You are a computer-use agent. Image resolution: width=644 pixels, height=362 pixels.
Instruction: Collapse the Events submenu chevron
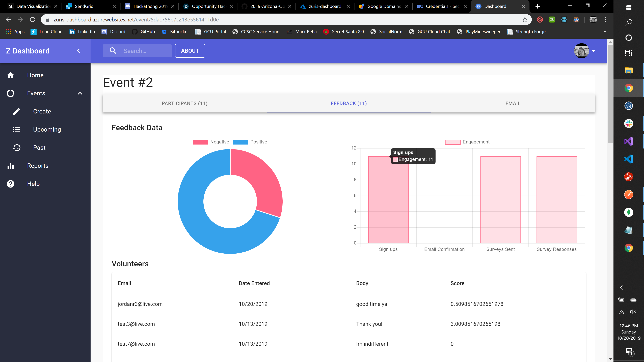tap(80, 94)
